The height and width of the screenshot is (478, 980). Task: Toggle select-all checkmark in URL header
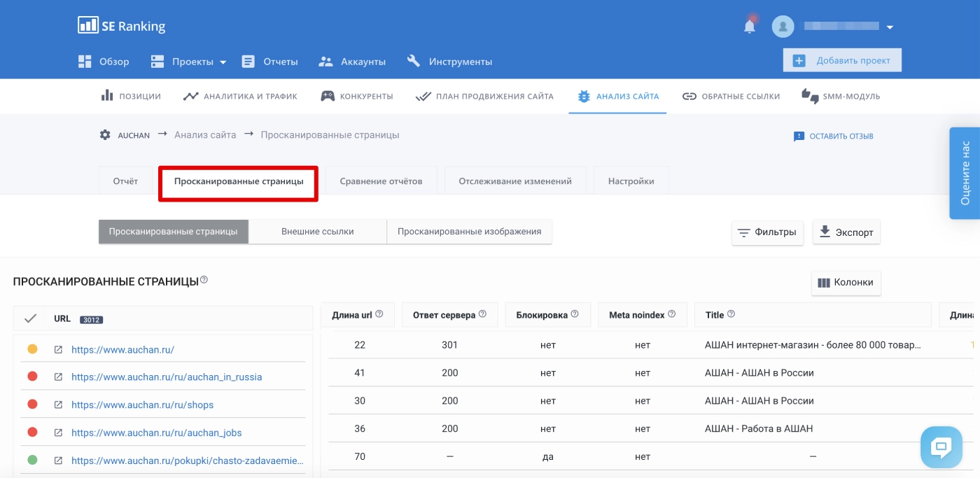pyautogui.click(x=30, y=318)
